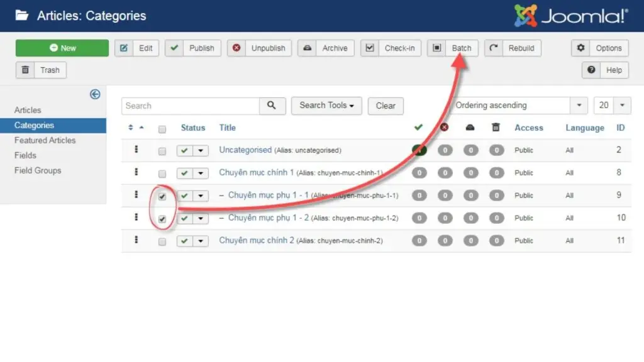Click published count badge for Chuyên mục chính 2
Viewport: 644px width, 362px height.
[419, 241]
